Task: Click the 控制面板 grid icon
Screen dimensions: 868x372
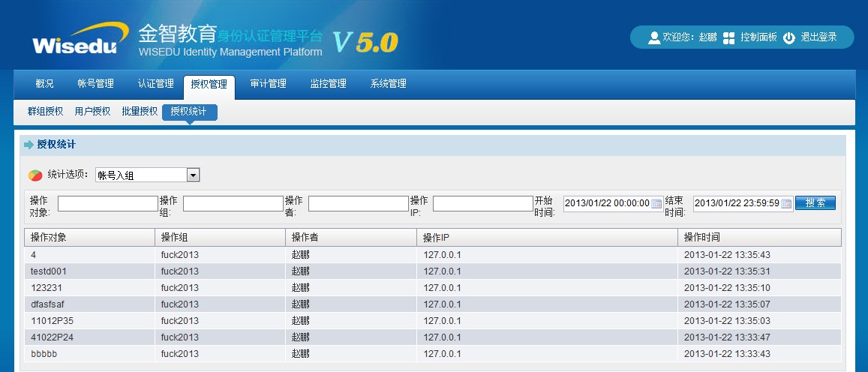Action: [728, 37]
